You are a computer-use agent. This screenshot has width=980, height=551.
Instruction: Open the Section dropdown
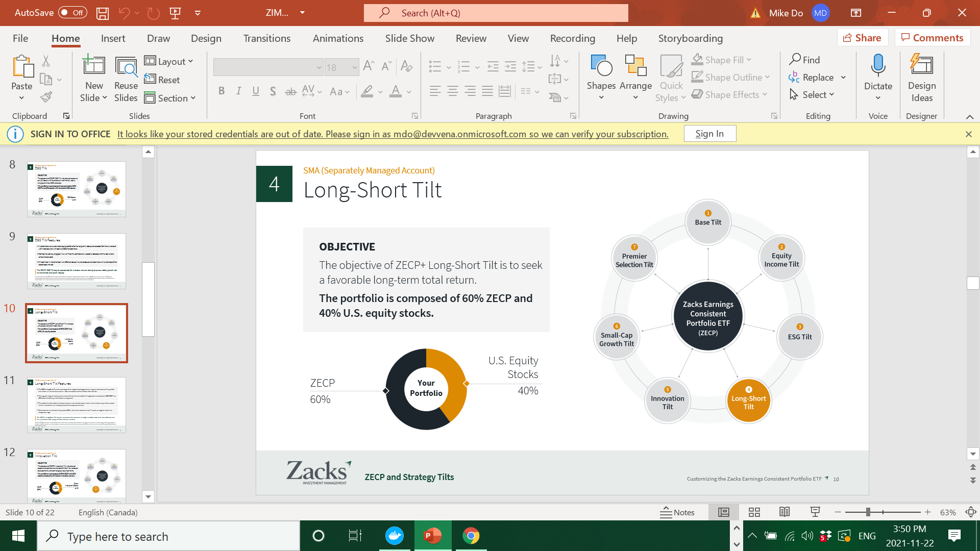point(170,98)
